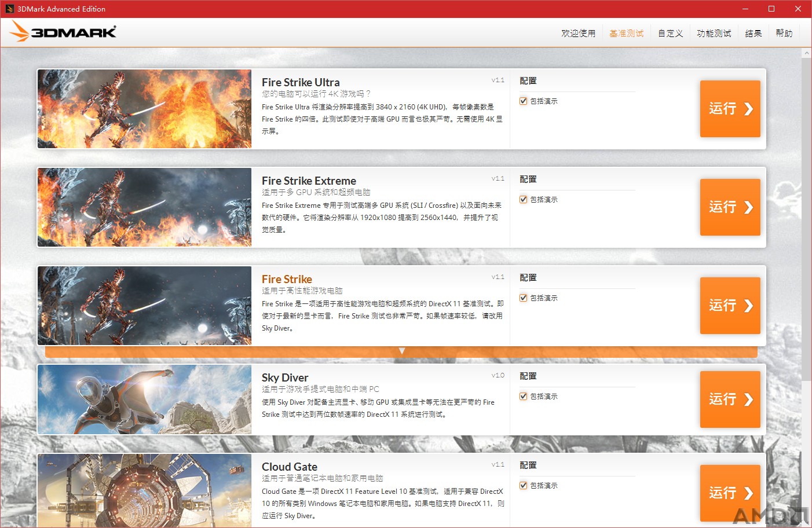
Task: Click the Fire Strike Extreme title
Action: tap(309, 181)
